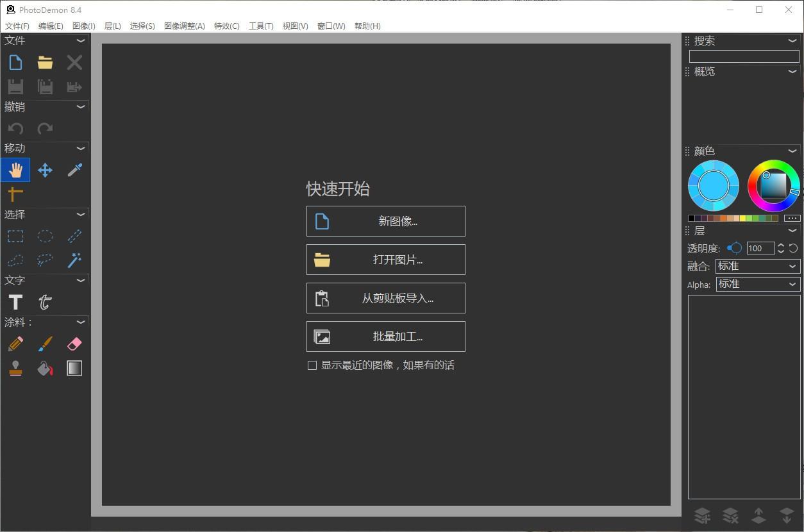Select the clone stamp tool

[x=15, y=369]
